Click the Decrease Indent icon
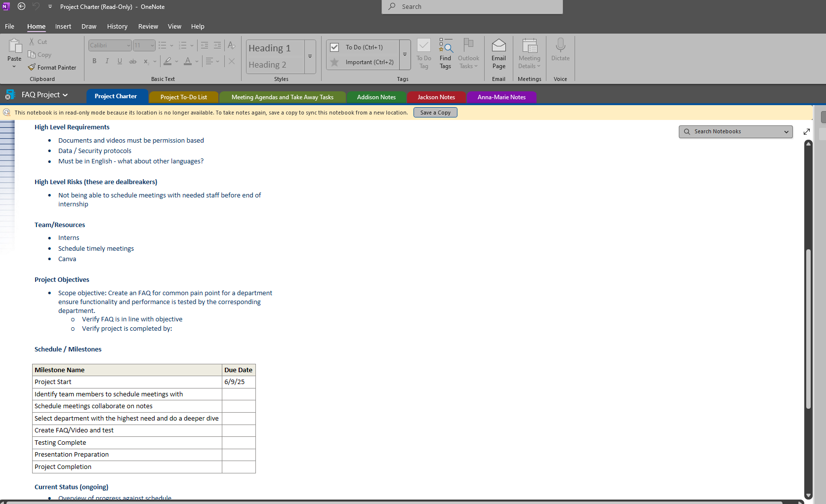 tap(205, 45)
